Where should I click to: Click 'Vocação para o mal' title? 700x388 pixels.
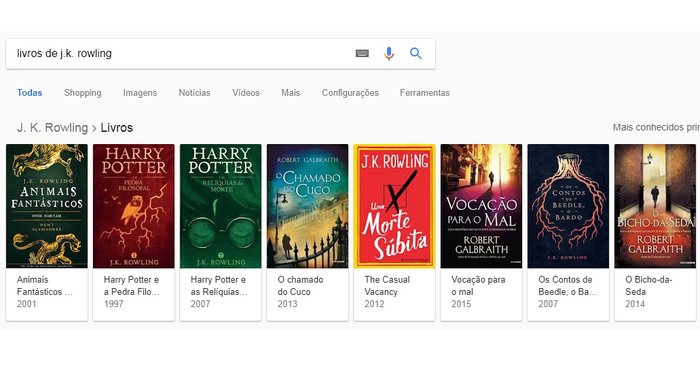pos(478,286)
